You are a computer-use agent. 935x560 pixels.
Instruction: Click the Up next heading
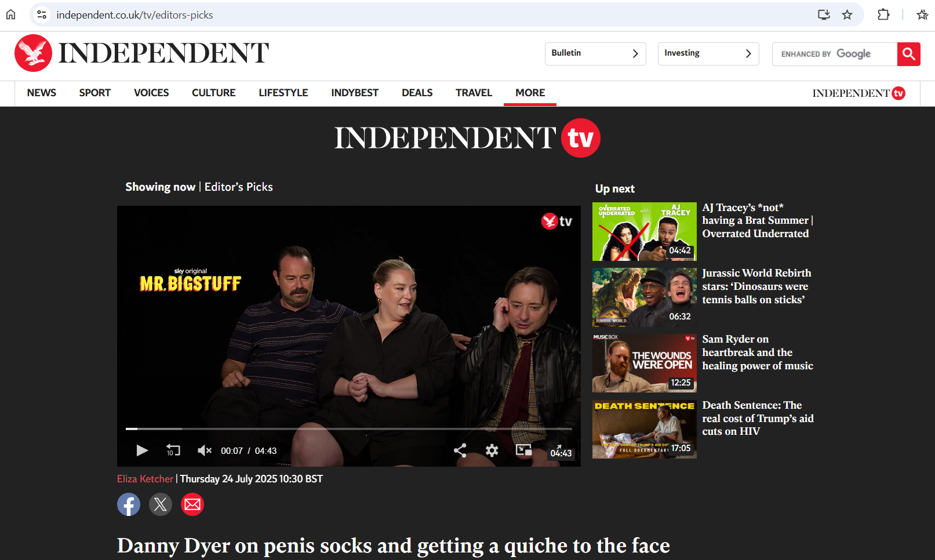click(x=615, y=189)
